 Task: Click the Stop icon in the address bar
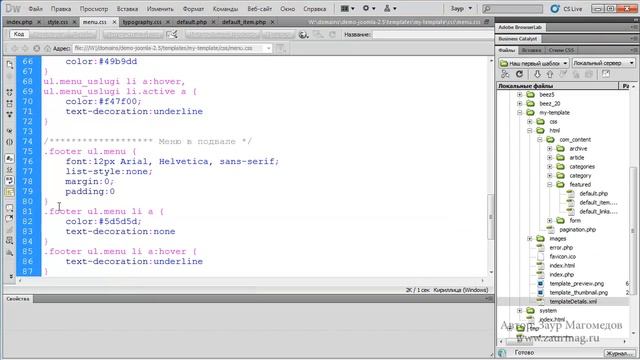[x=36, y=48]
